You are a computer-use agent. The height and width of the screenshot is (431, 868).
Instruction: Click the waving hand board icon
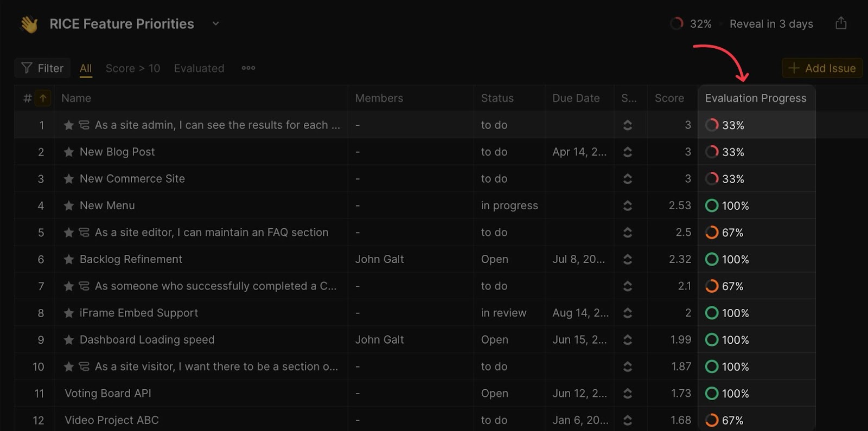click(x=29, y=24)
